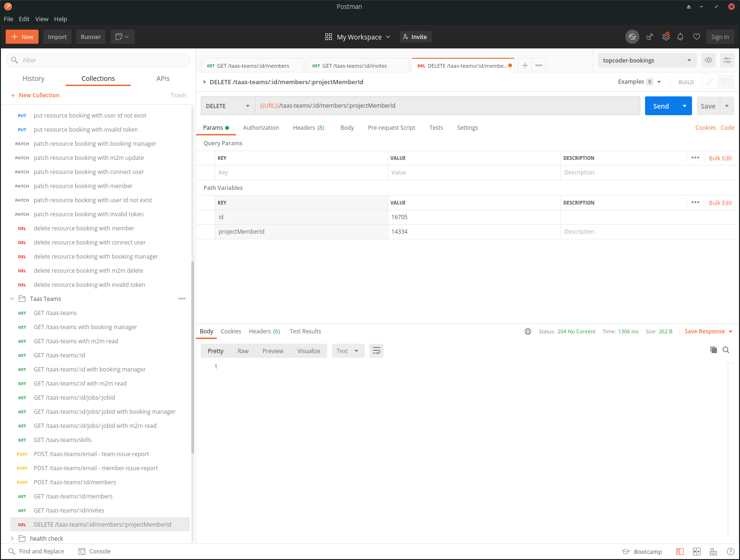This screenshot has height=560, width=740.
Task: Open Path Variables column options dots
Action: 695,203
